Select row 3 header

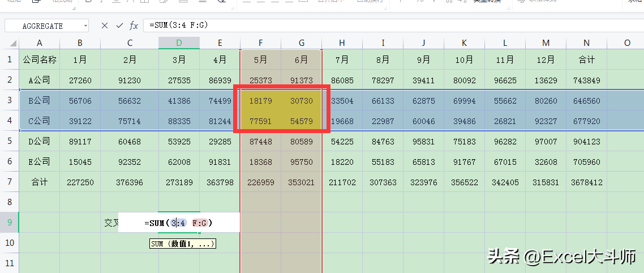(x=10, y=100)
